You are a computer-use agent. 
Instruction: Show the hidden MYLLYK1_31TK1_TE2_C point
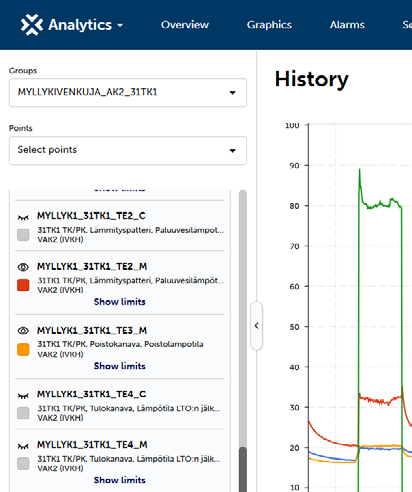pos(23,217)
